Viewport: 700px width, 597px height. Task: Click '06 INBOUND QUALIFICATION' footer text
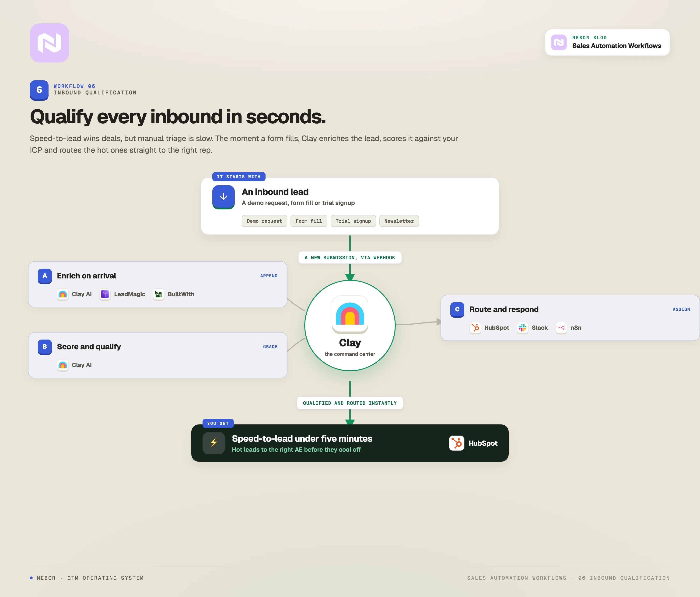(624, 578)
